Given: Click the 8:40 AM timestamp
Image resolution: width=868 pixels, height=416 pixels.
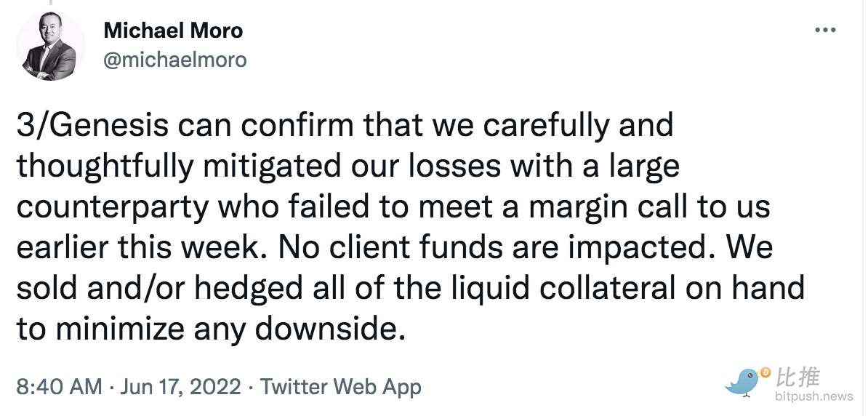Looking at the screenshot, I should click(59, 387).
